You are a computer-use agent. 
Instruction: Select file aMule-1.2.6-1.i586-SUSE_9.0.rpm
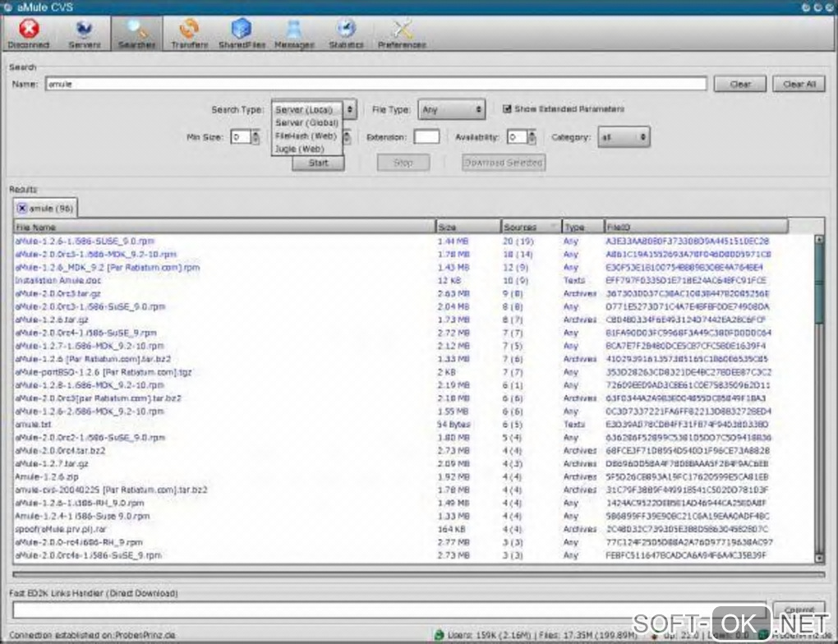pos(85,241)
